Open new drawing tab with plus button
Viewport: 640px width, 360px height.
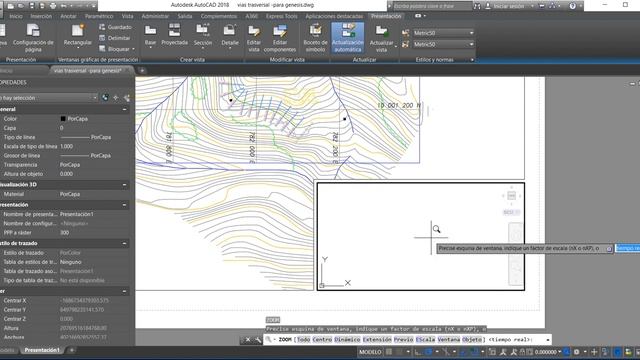[142, 71]
